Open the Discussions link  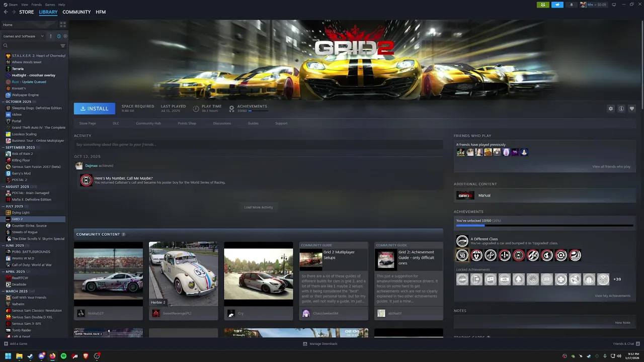(222, 123)
